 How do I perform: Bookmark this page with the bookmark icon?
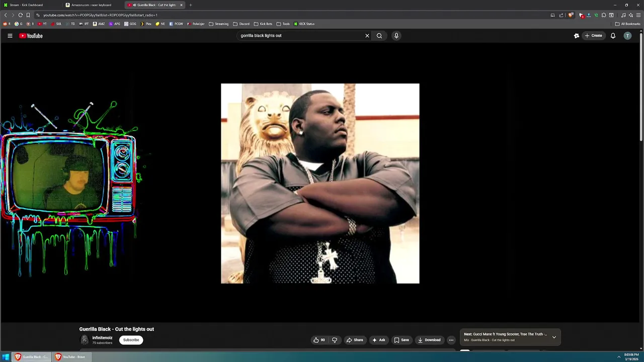coord(28,15)
